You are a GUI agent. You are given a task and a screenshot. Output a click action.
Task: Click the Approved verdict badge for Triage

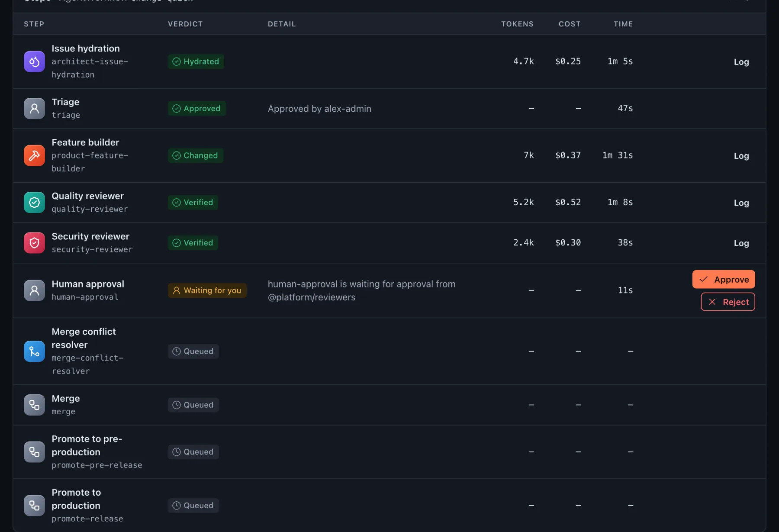point(196,108)
